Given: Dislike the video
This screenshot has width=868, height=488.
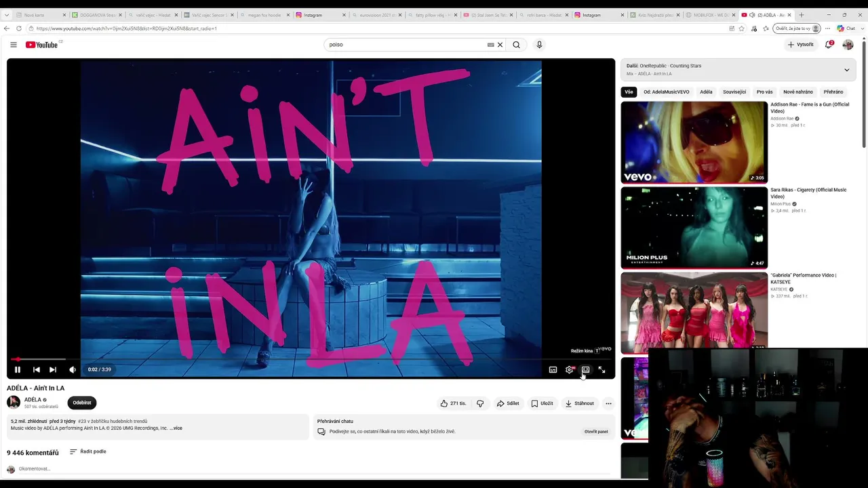Looking at the screenshot, I should (x=480, y=403).
